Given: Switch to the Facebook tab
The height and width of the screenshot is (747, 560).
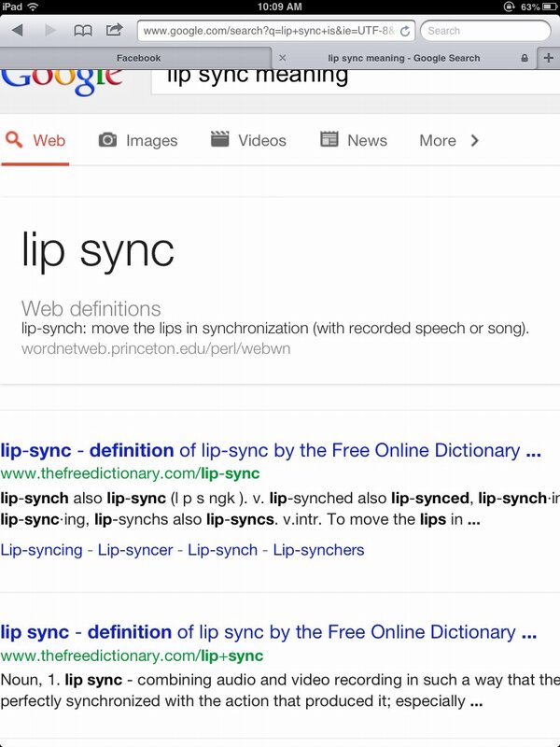Looking at the screenshot, I should [138, 58].
